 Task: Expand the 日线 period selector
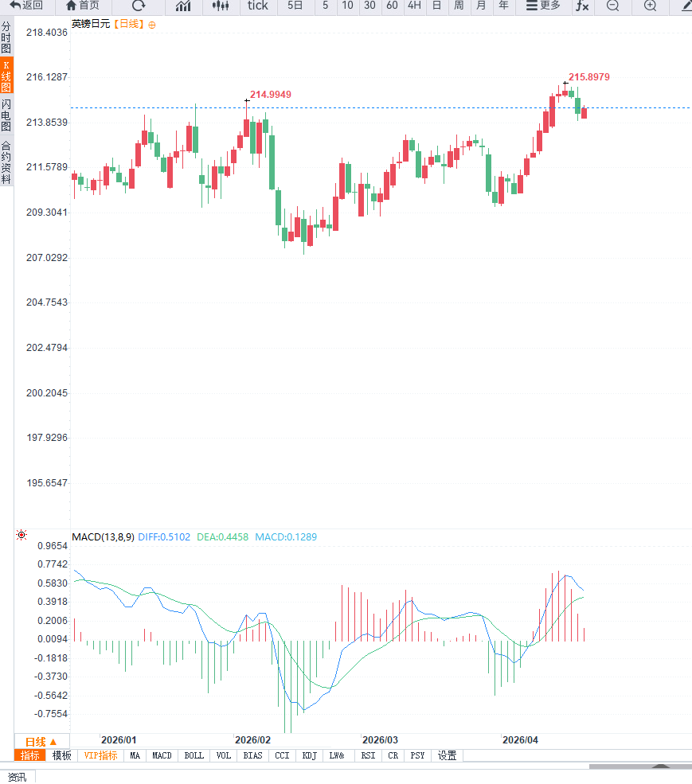(x=41, y=742)
